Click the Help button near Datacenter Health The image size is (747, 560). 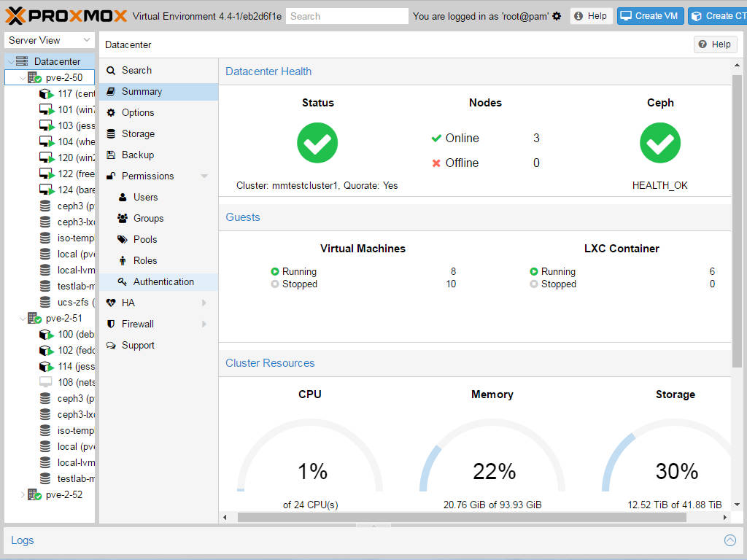[715, 44]
